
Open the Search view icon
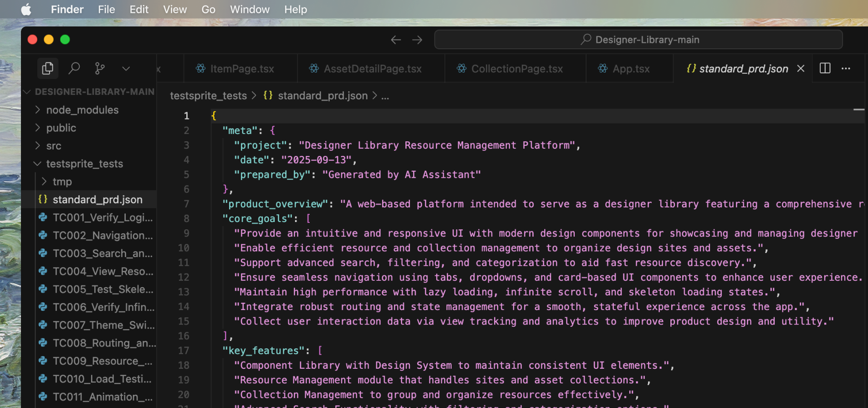(x=74, y=68)
